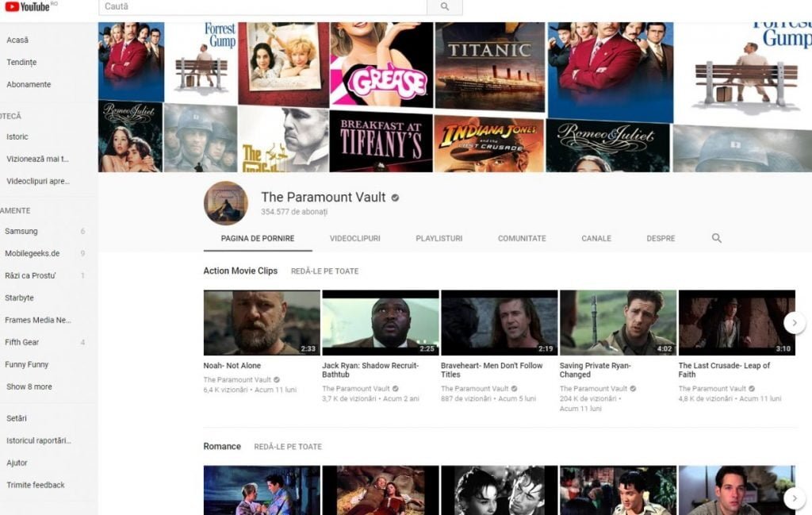812x515 pixels.
Task: Open Action Movie Clips section title
Action: click(240, 271)
